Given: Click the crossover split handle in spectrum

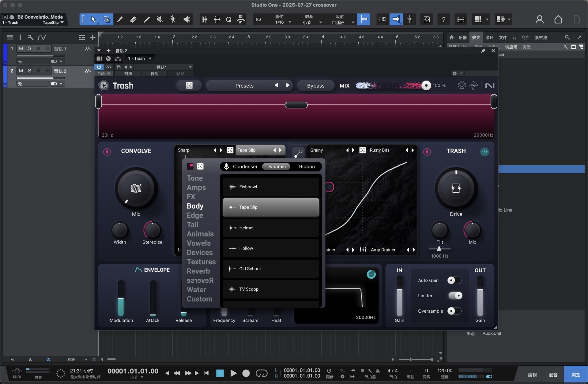Looking at the screenshot, I should point(296,105).
